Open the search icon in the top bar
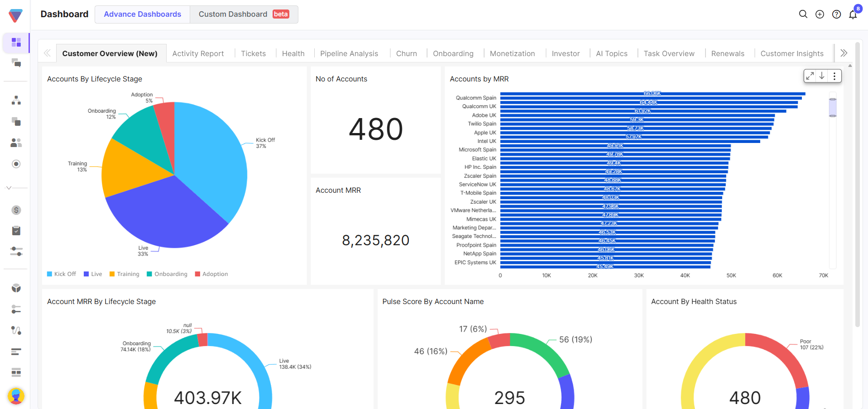 pos(803,14)
